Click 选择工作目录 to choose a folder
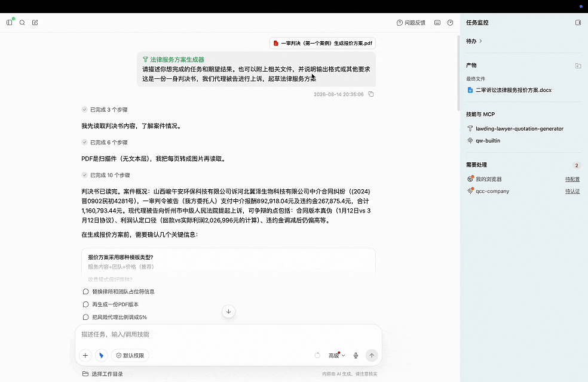This screenshot has width=588, height=382. [x=103, y=374]
